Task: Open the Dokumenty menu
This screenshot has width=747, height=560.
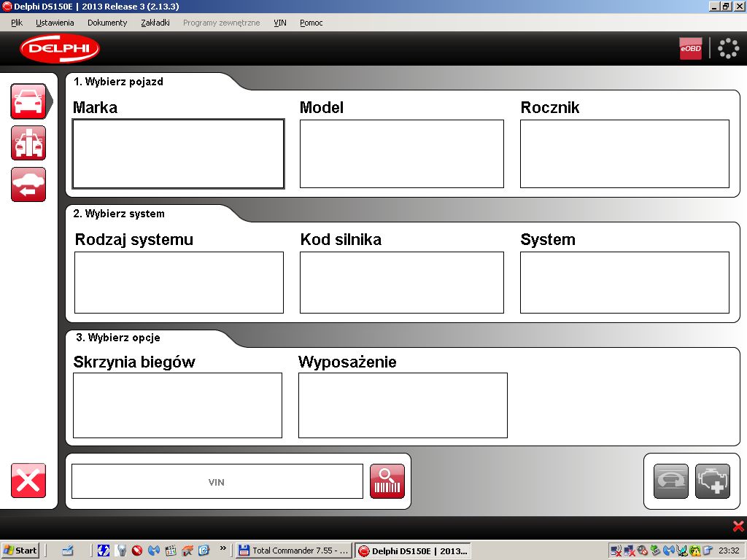Action: pyautogui.click(x=107, y=23)
